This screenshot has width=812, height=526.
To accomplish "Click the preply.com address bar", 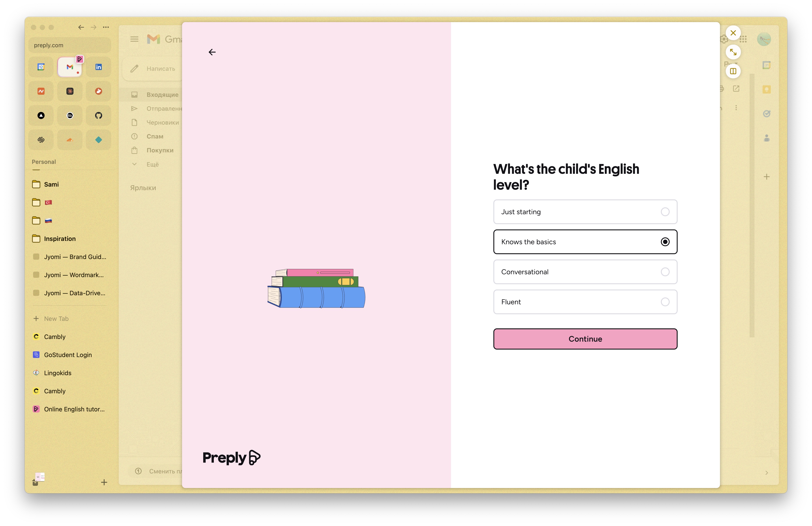I will (x=70, y=45).
